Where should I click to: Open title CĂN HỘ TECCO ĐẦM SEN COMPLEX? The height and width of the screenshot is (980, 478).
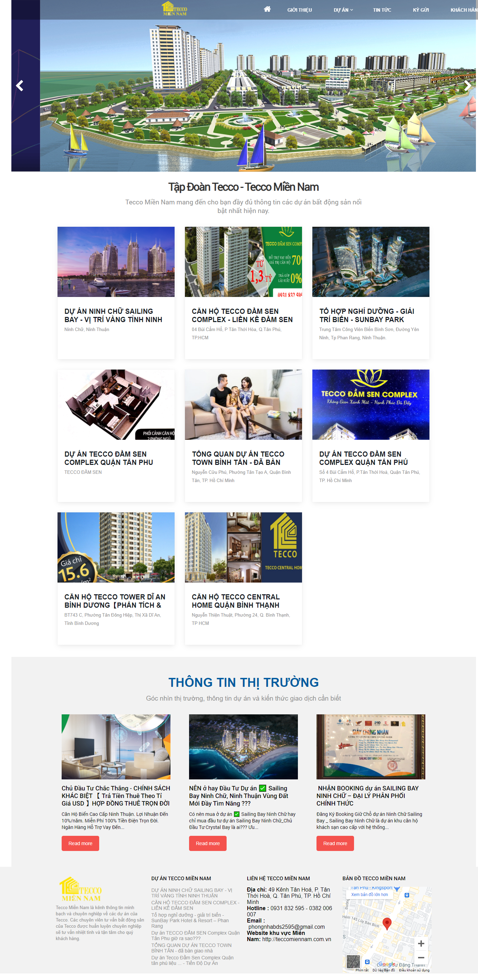coord(242,316)
